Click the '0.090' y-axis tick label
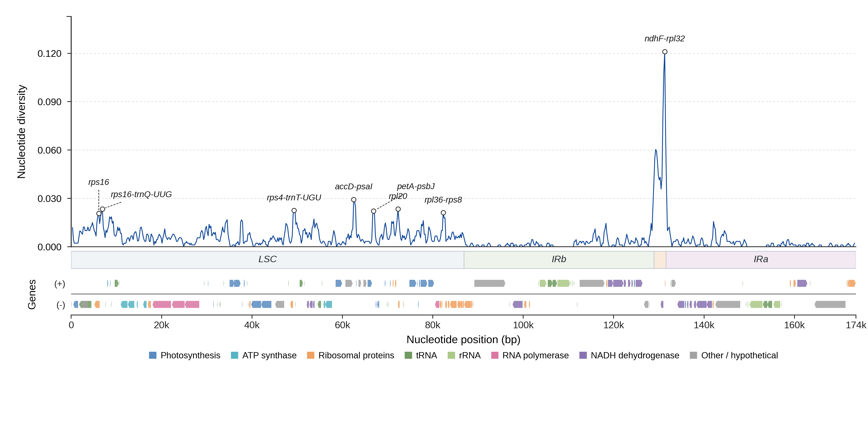This screenshot has height=422, width=868. click(x=50, y=102)
